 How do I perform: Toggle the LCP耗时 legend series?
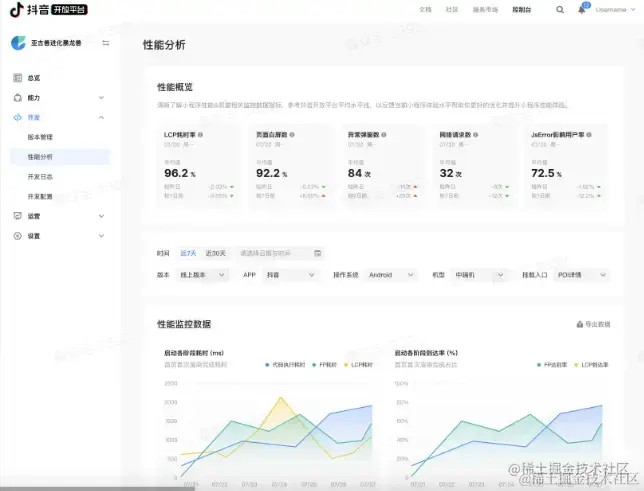coord(358,364)
